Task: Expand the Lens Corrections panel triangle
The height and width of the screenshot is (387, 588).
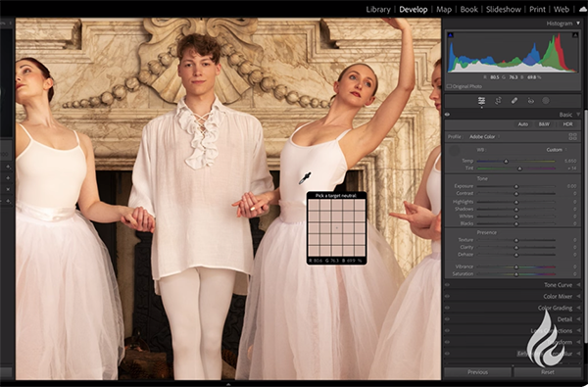Action: (578, 331)
